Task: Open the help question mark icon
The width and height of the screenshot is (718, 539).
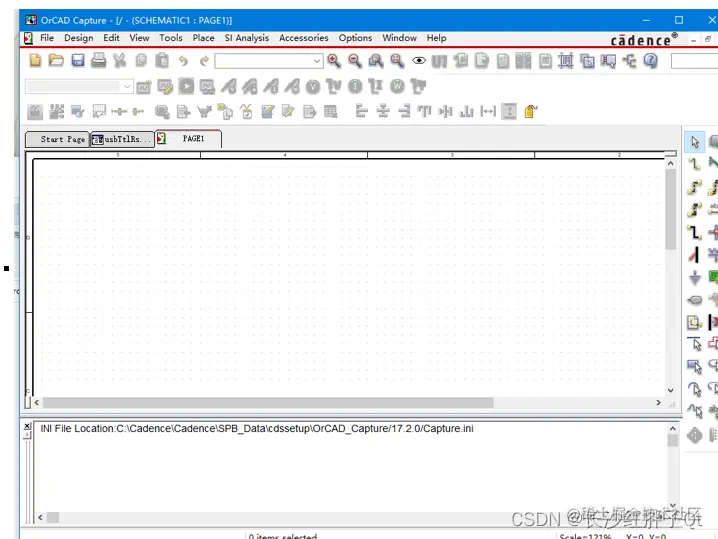Action: (x=651, y=60)
